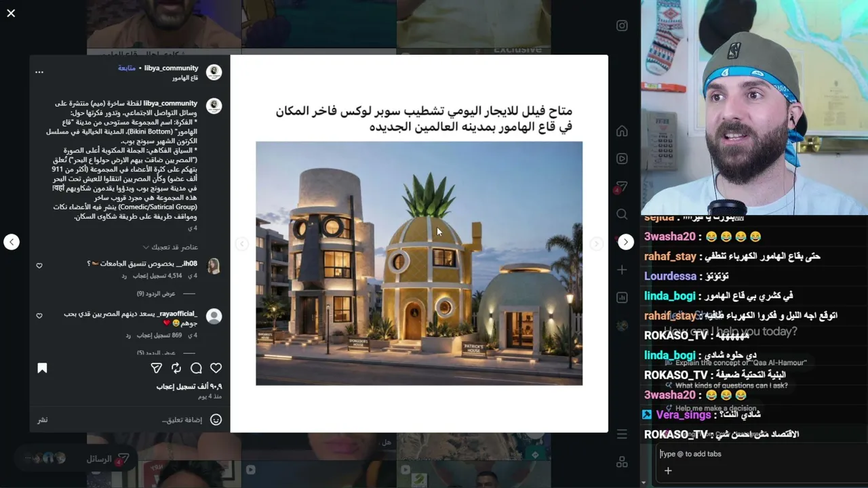Open _rayaofficial commenter profile picture
Image resolution: width=868 pixels, height=488 pixels.
[214, 317]
